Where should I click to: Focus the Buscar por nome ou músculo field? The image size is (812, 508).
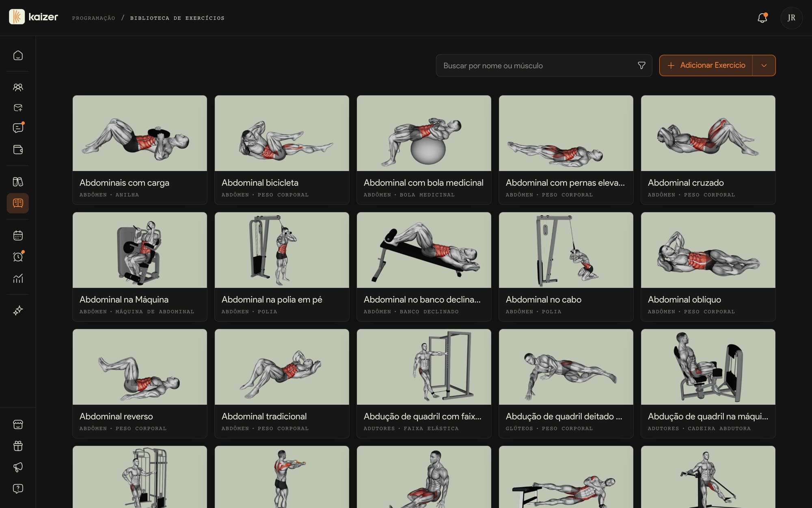point(544,65)
